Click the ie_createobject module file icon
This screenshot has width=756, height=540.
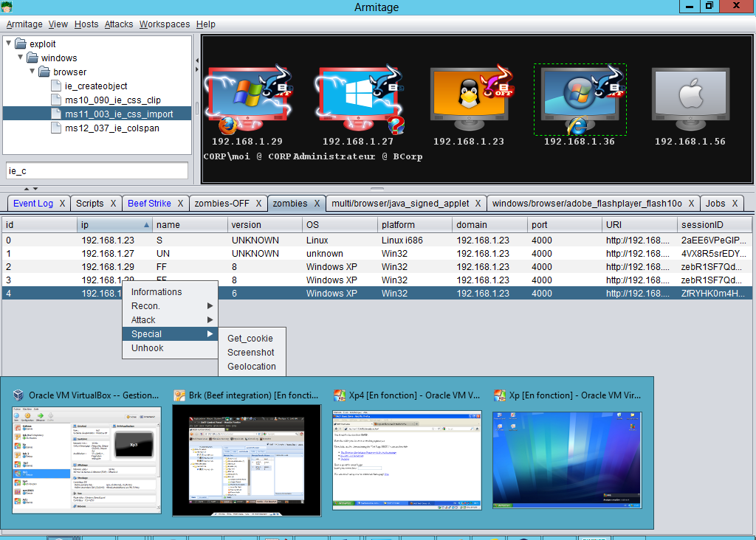pyautogui.click(x=56, y=86)
